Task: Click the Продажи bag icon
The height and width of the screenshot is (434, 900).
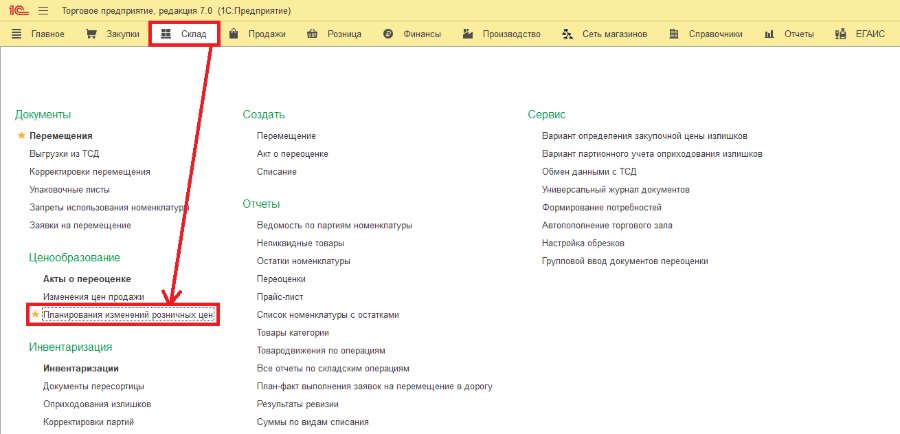Action: (234, 34)
